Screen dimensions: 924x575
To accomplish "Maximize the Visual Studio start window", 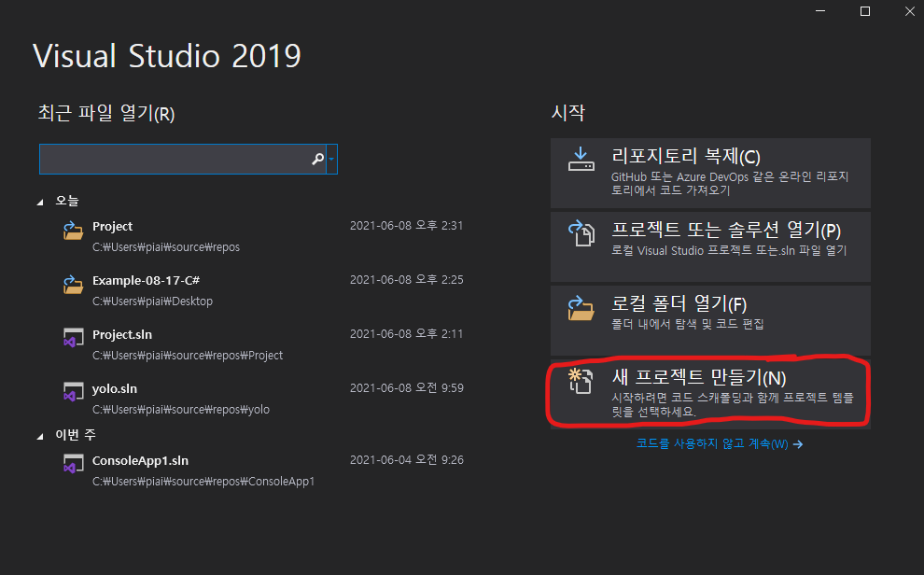I will pyautogui.click(x=865, y=11).
